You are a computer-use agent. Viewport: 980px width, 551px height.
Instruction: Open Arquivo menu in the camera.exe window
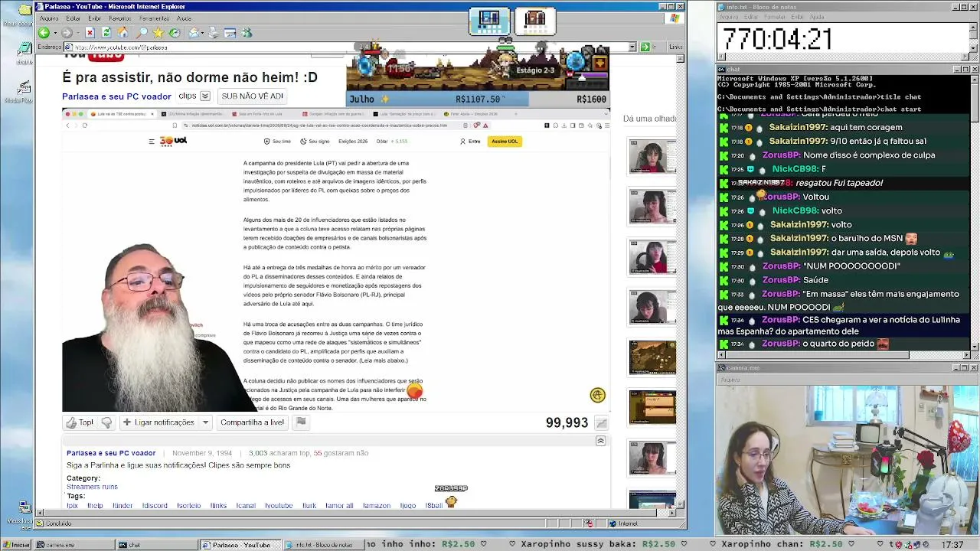[x=730, y=380]
